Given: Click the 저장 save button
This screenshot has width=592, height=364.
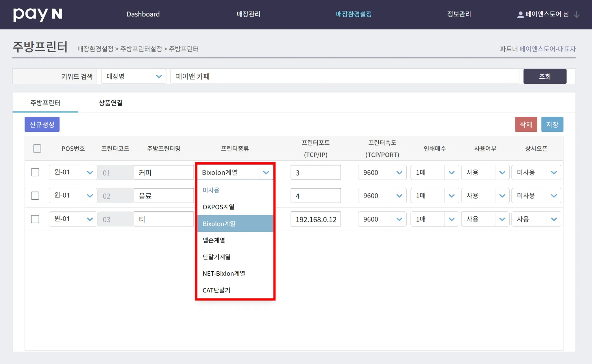Looking at the screenshot, I should click(x=552, y=125).
